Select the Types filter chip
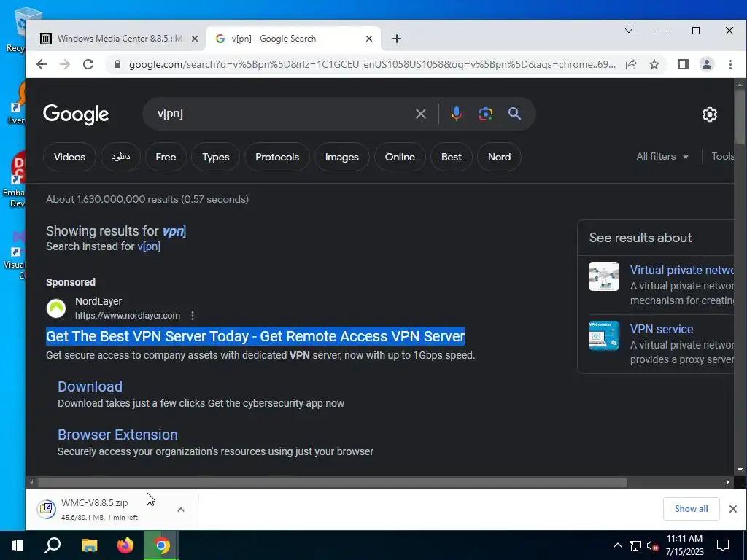 click(216, 157)
